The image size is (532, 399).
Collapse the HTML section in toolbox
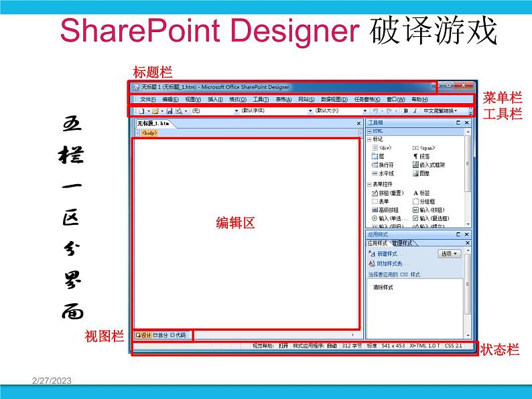(x=370, y=131)
